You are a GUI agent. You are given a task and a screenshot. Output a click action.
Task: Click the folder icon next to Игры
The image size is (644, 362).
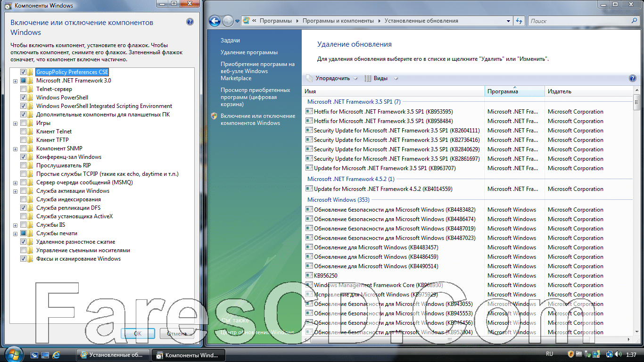[x=31, y=123]
